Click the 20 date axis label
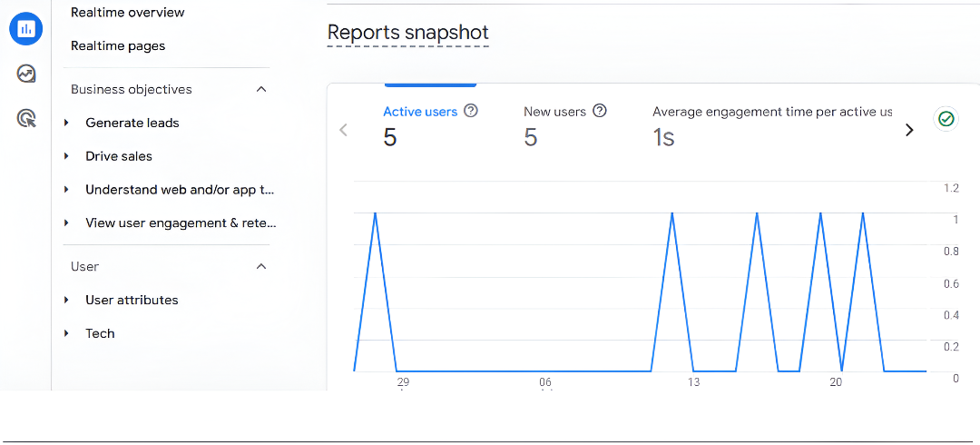 click(836, 382)
